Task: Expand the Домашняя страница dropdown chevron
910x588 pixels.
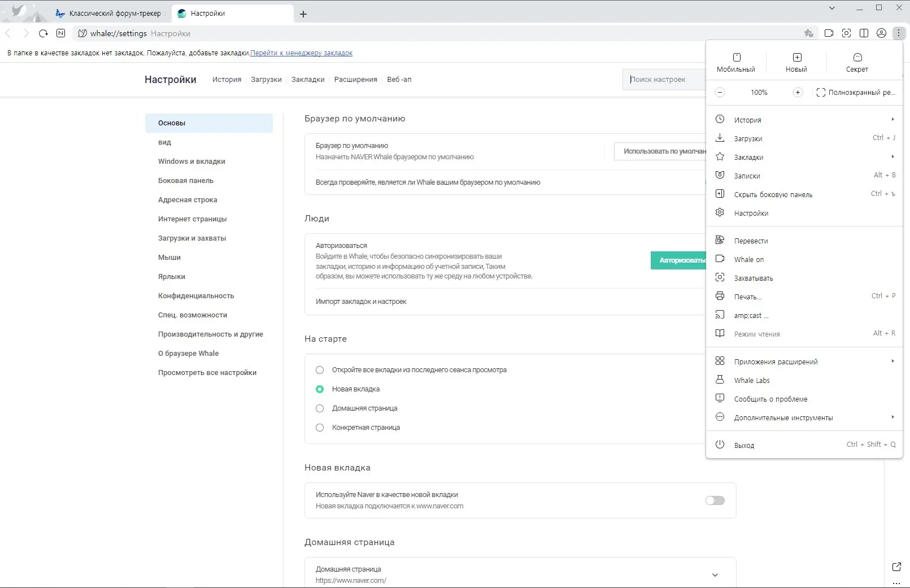Action: point(715,575)
